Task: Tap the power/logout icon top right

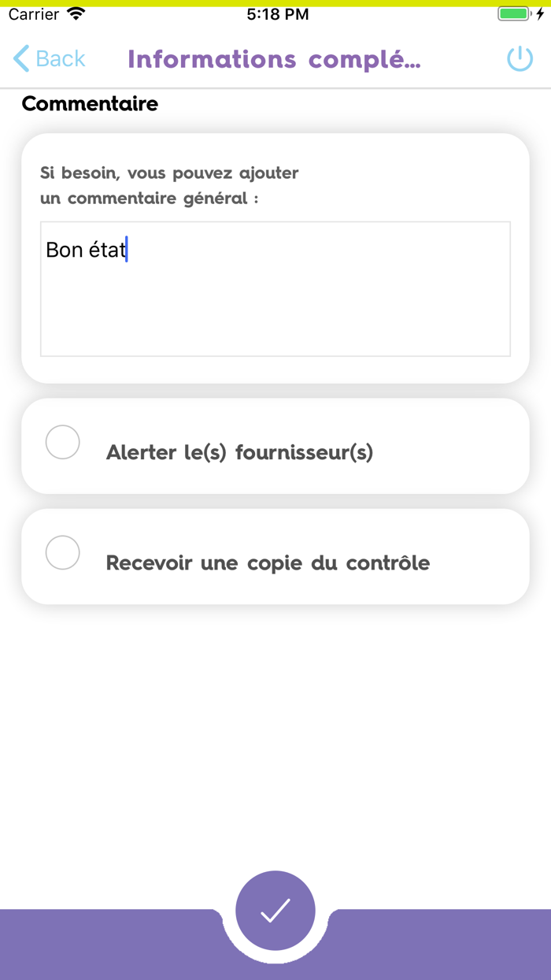Action: (520, 58)
